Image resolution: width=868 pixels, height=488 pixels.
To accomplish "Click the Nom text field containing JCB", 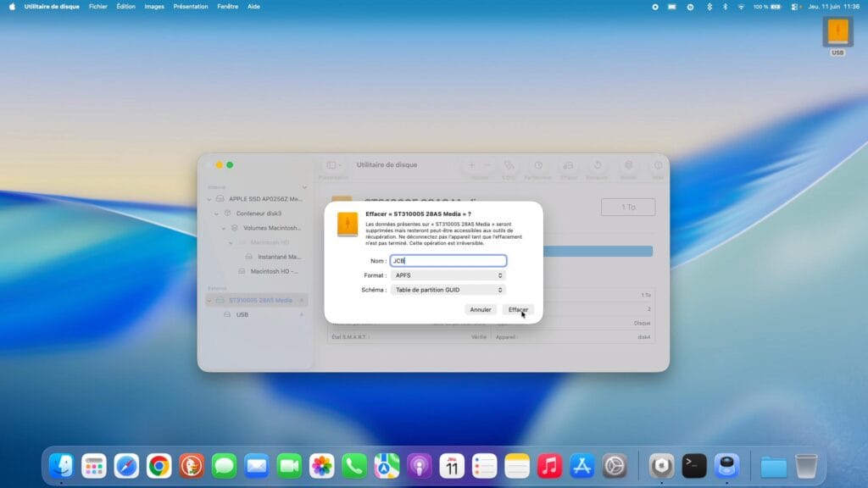I will (448, 261).
